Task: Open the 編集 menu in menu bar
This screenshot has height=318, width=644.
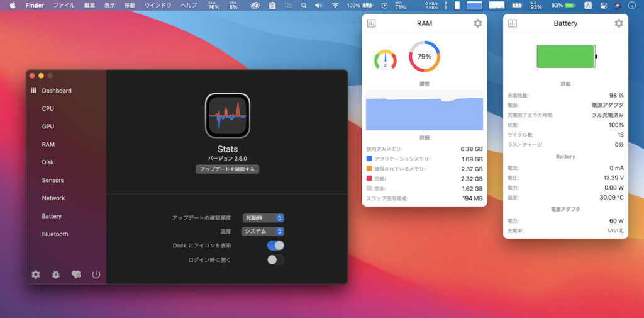Action: click(91, 5)
